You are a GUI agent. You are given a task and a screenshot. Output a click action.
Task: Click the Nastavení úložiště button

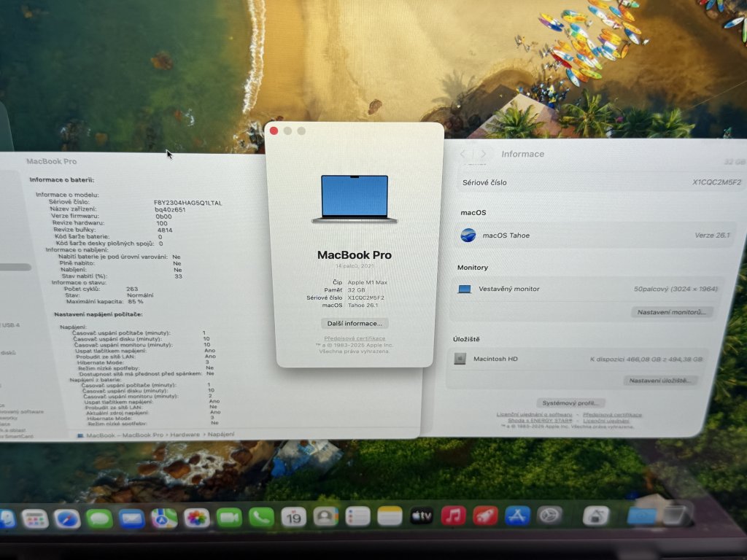[662, 381]
